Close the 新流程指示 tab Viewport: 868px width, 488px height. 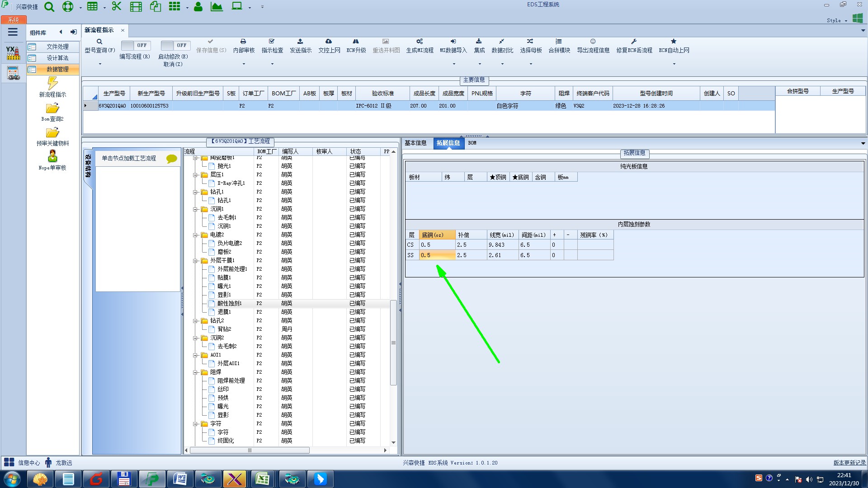pos(123,30)
